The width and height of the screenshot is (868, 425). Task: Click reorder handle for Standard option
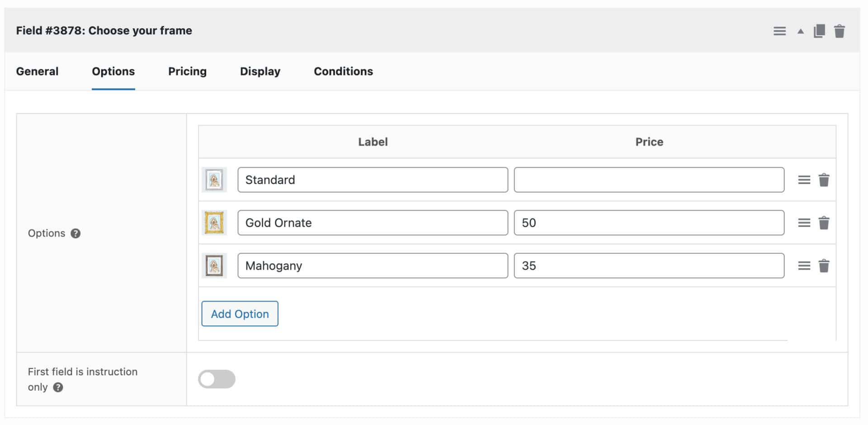click(x=804, y=180)
